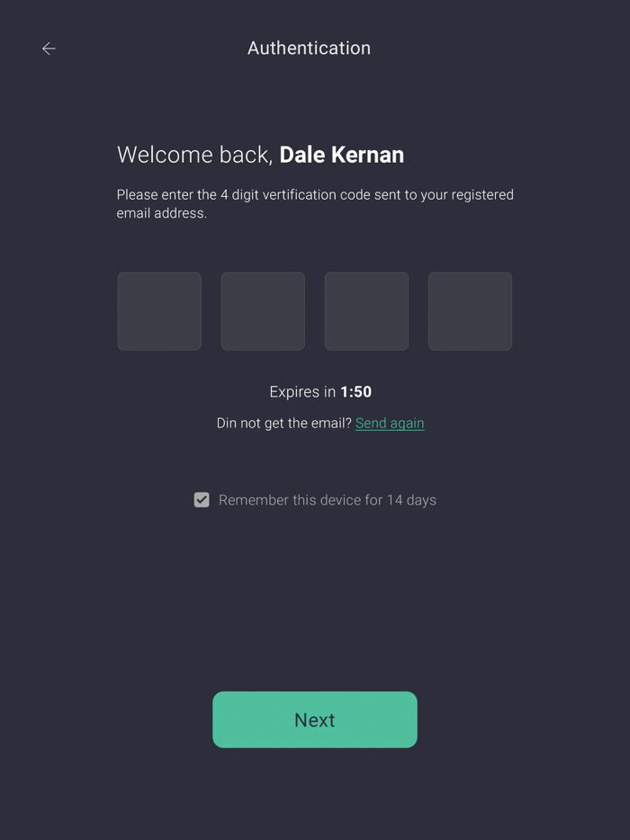
Task: Return to the previous screen via back arrow
Action: (49, 49)
